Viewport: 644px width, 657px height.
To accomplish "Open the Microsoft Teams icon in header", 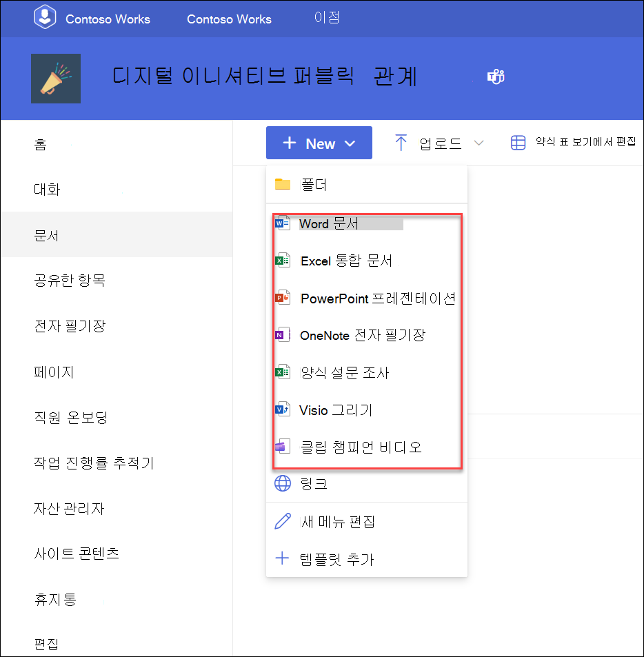I will (x=496, y=77).
